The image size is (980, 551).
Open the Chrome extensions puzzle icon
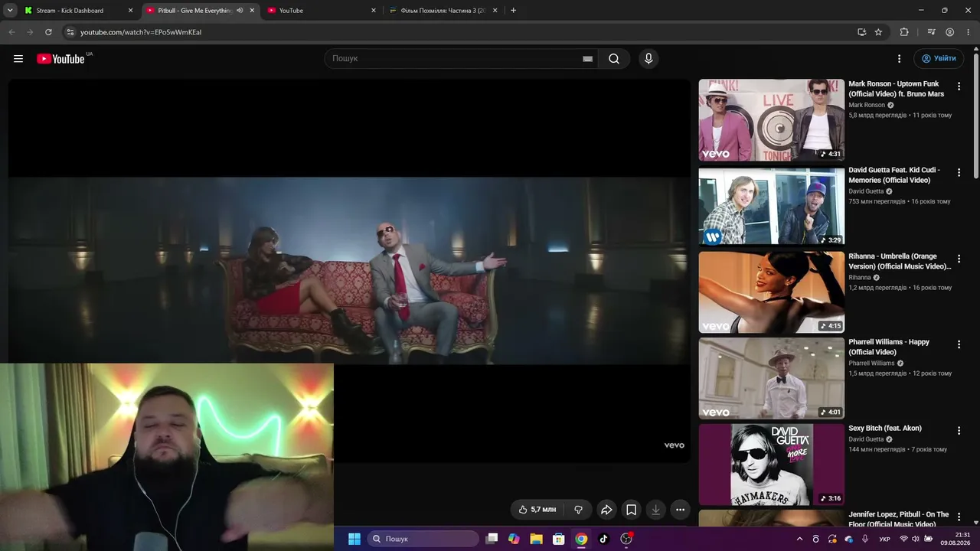pos(904,32)
